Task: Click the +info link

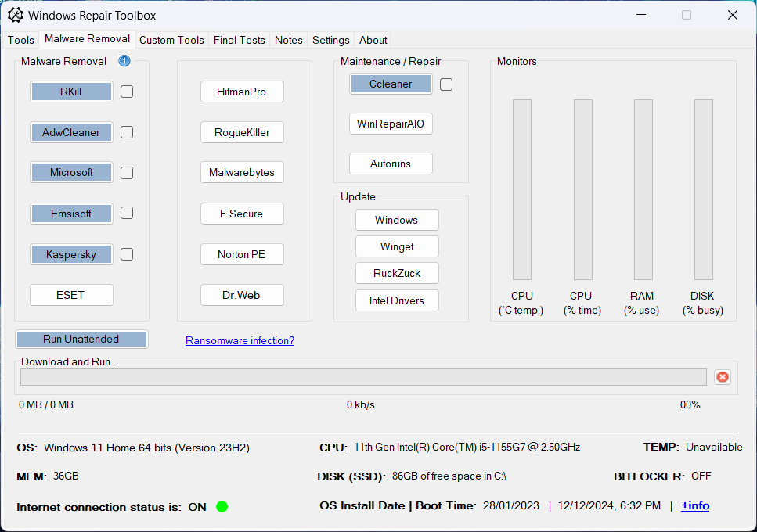Action: (695, 506)
